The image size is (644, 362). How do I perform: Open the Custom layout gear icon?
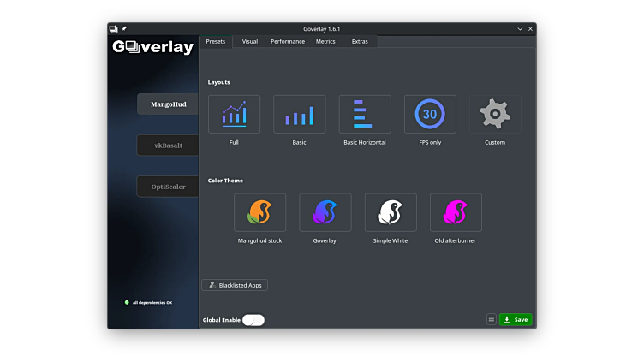point(495,114)
